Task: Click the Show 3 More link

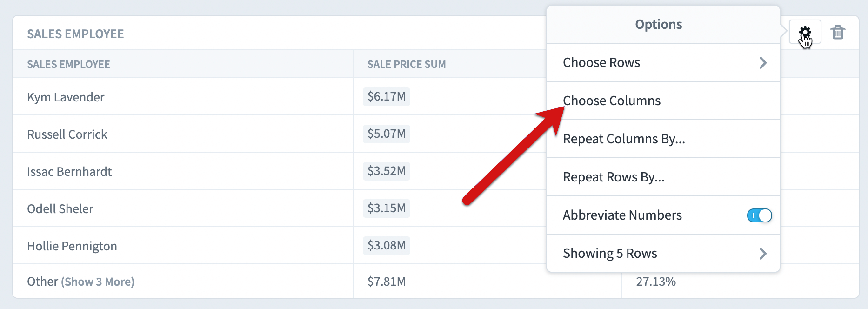Action: pyautogui.click(x=98, y=282)
